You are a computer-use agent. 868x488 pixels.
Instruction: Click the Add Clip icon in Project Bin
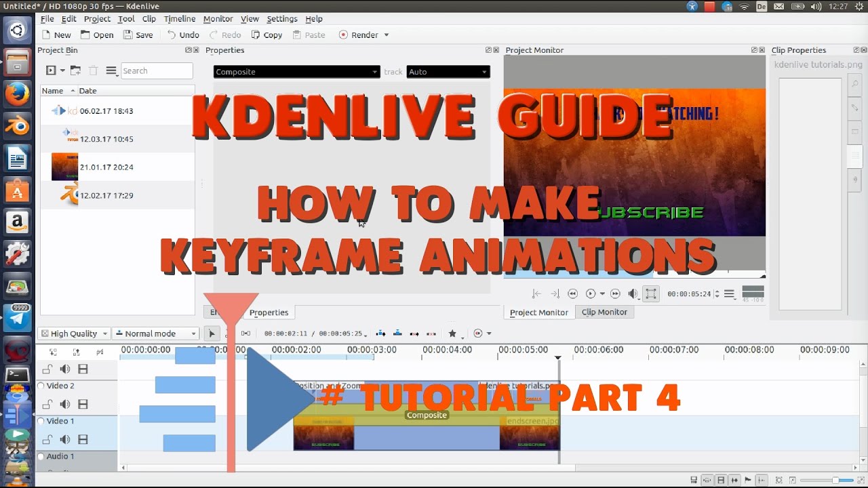point(51,70)
